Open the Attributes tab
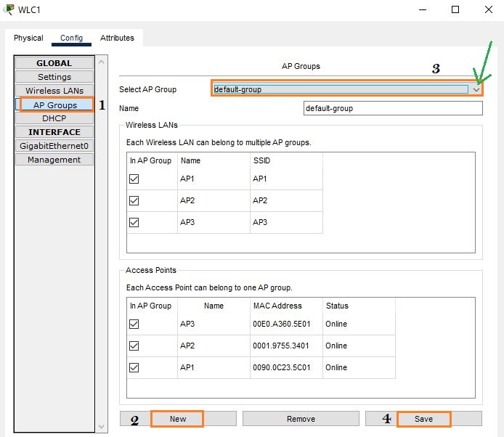The width and height of the screenshot is (504, 437). [x=117, y=38]
